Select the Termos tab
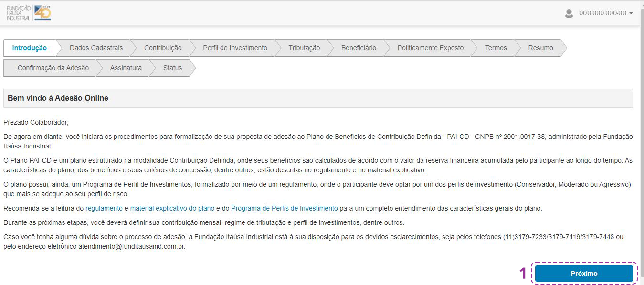 [496, 48]
